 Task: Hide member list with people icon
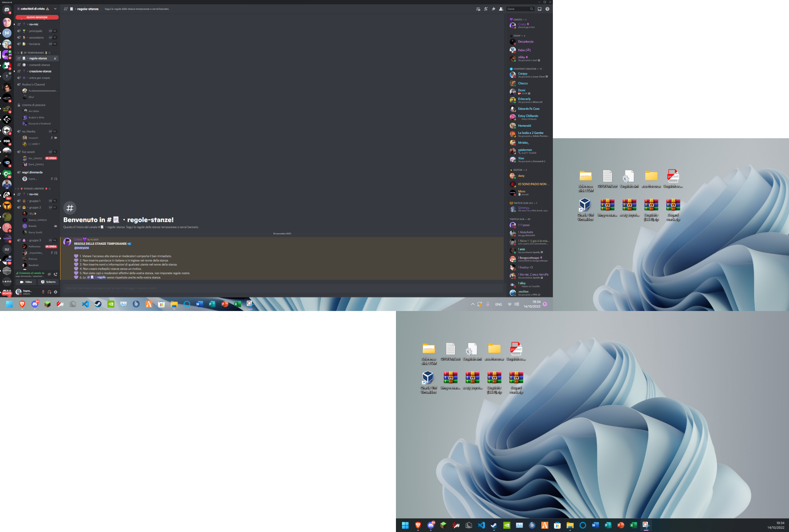501,9
